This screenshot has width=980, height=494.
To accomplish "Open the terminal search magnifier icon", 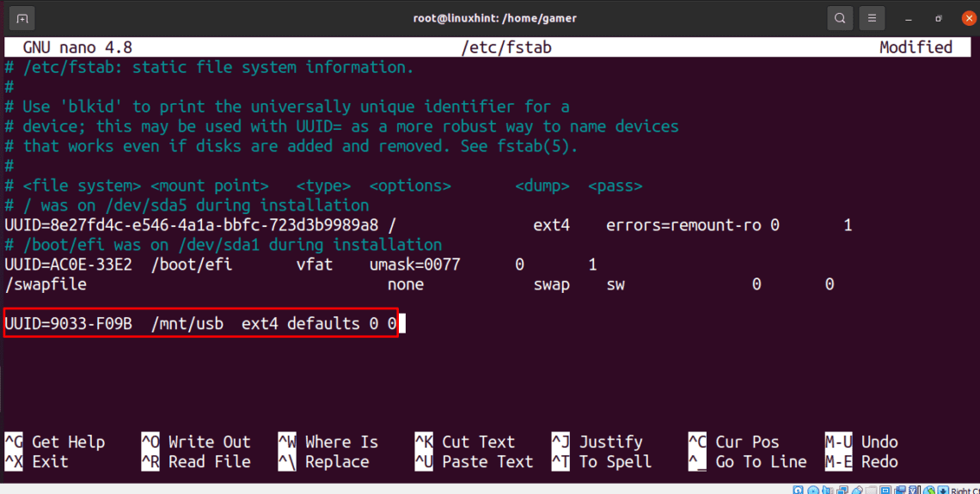I will (840, 18).
